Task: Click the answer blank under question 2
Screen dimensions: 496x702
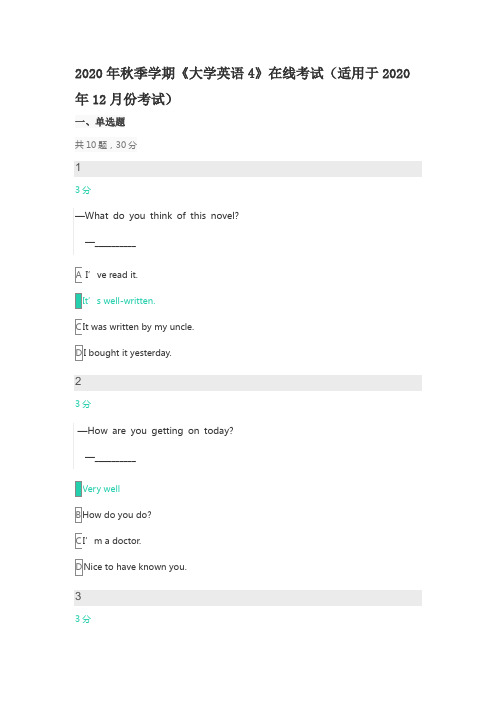Action: pyautogui.click(x=115, y=460)
